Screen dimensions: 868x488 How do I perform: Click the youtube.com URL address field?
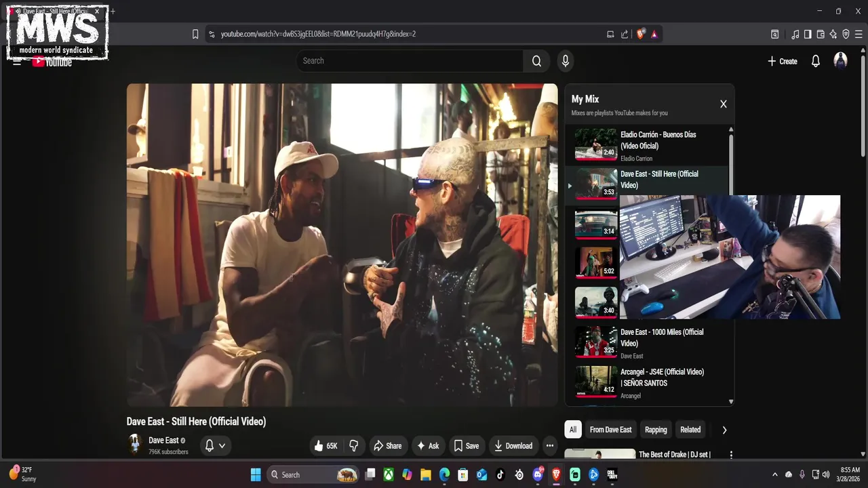tap(318, 34)
